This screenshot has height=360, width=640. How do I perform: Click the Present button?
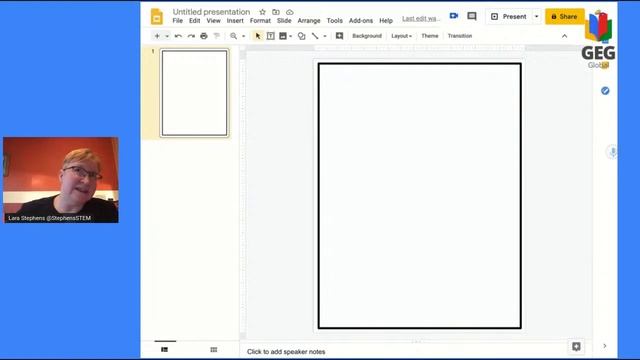click(509, 17)
